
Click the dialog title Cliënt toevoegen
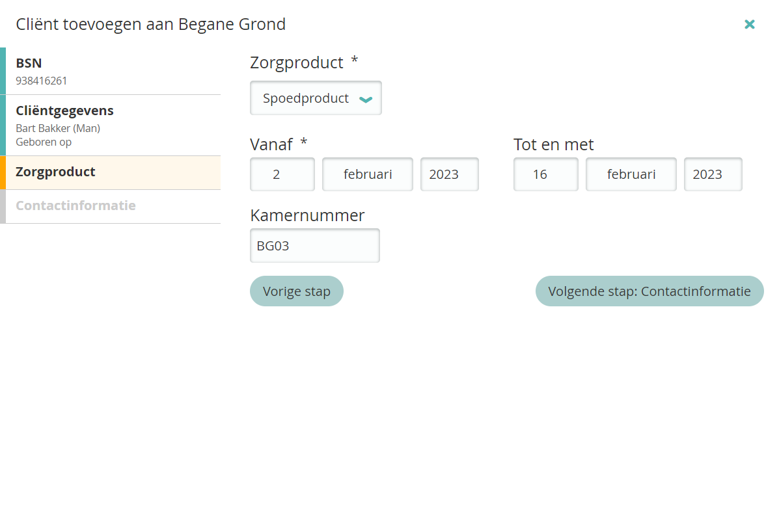[150, 25]
